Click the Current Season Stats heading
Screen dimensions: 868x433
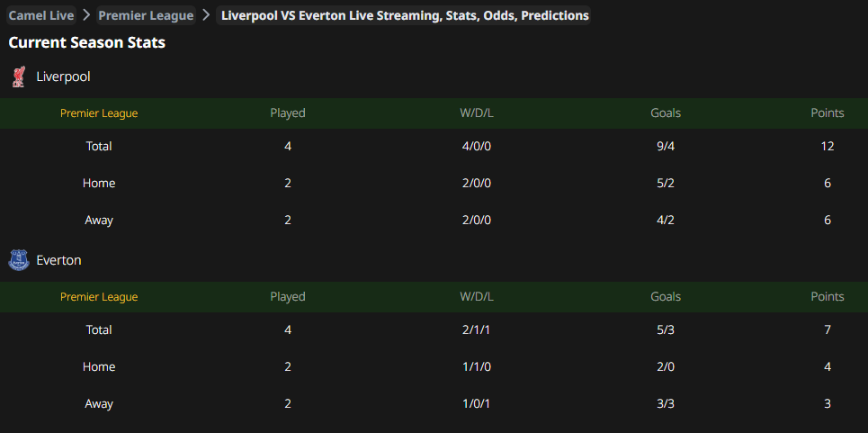coord(87,42)
